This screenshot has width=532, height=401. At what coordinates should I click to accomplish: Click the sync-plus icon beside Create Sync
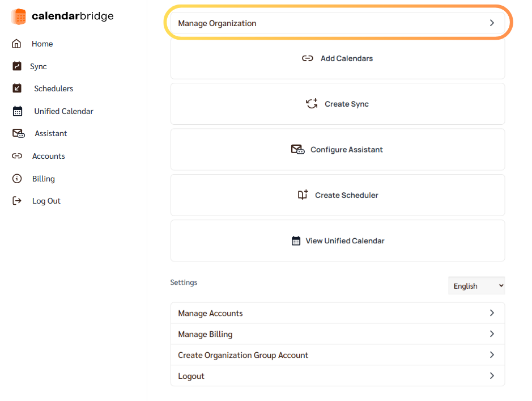(312, 104)
